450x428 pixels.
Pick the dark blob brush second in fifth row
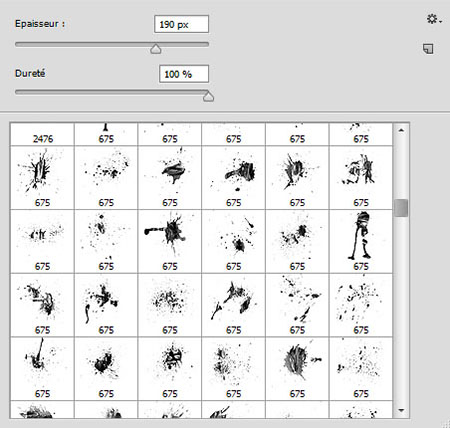(x=106, y=368)
